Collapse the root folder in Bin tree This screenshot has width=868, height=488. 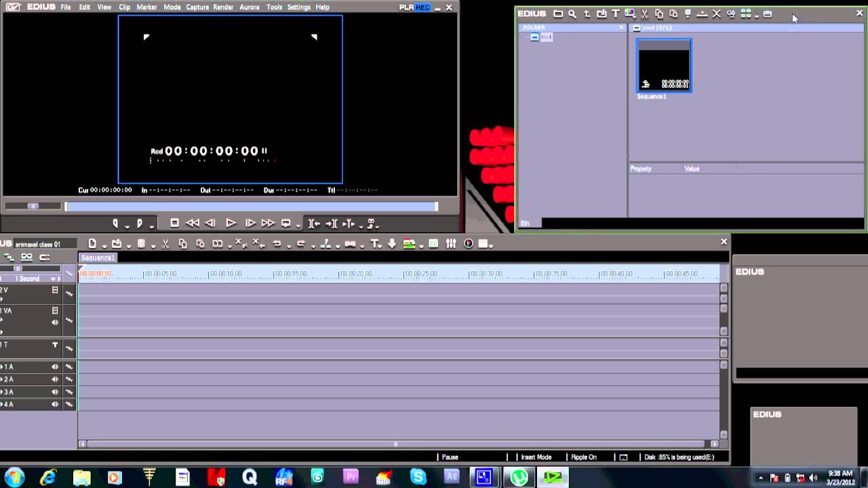point(534,37)
